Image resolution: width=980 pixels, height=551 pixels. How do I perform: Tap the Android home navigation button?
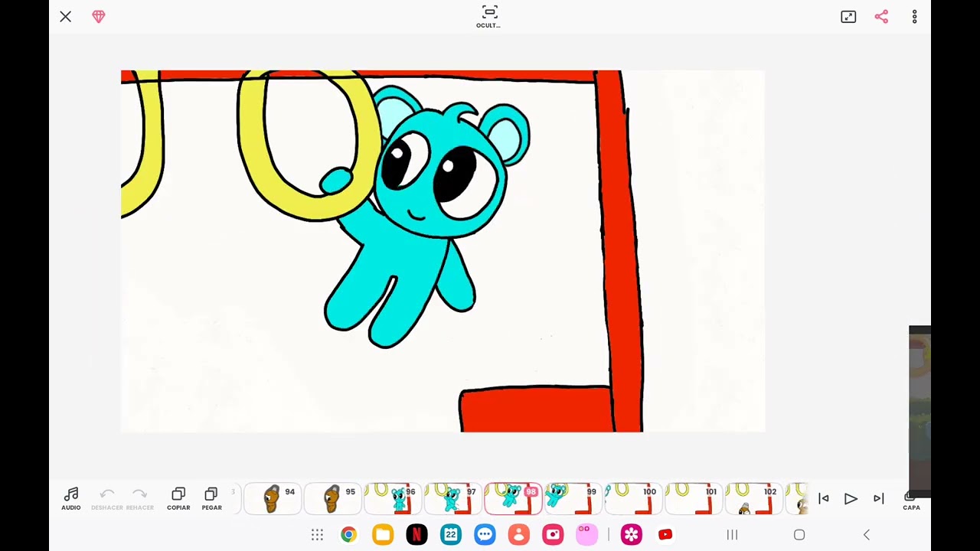799,535
